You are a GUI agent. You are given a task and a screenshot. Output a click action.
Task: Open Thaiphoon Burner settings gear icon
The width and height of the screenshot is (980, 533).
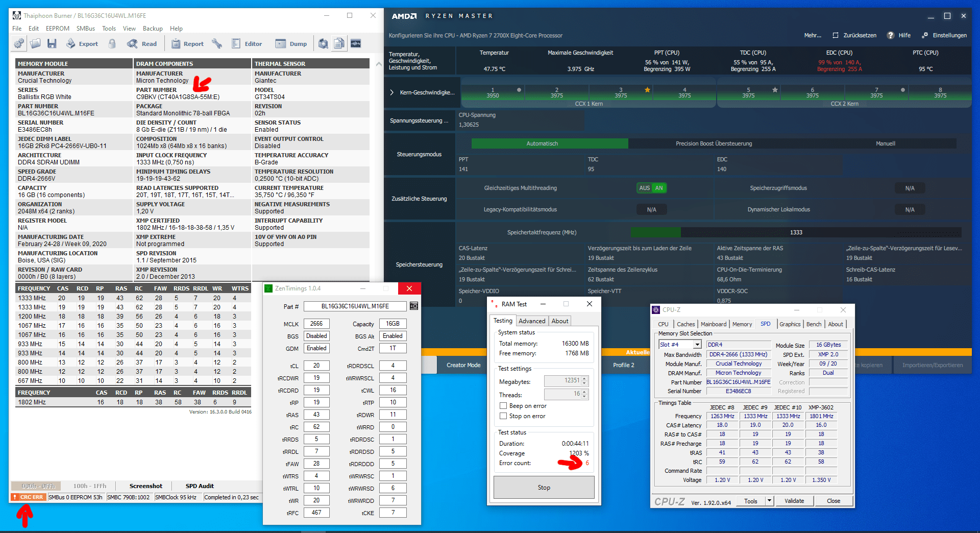point(19,44)
